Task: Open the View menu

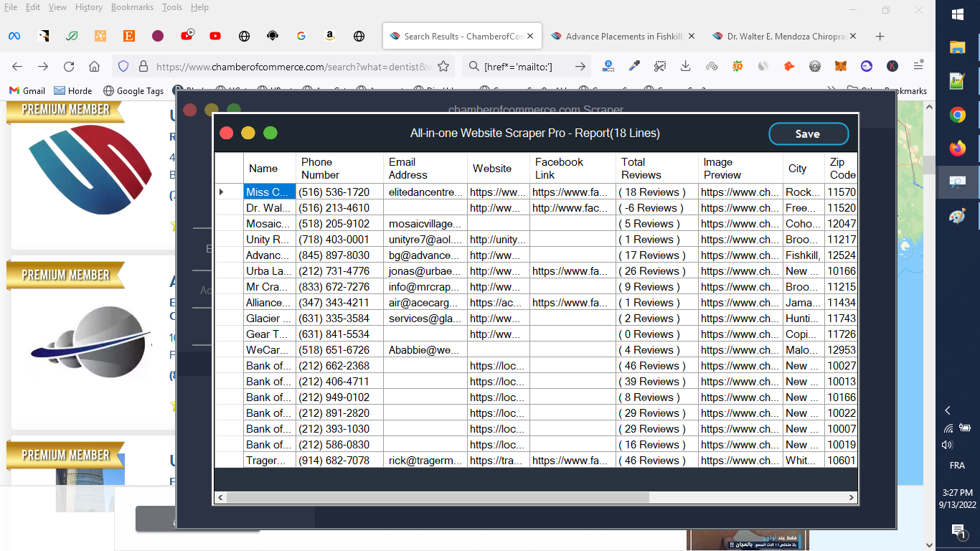Action: pyautogui.click(x=57, y=7)
